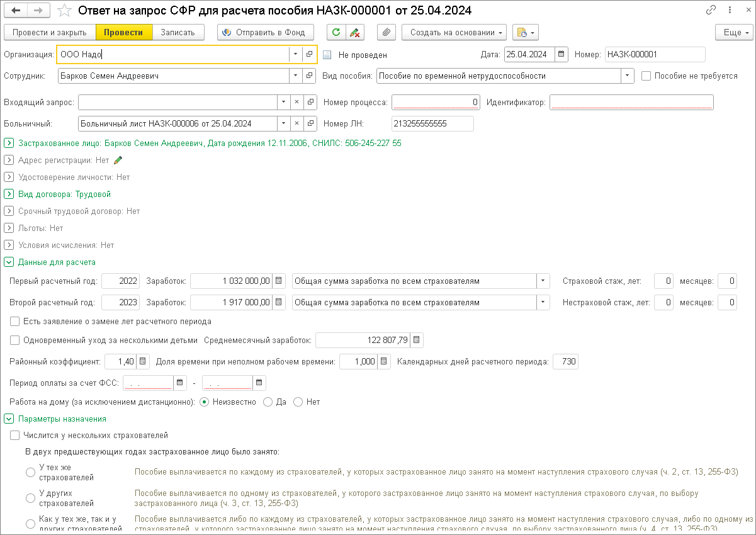
Task: Go back with the left arrow button
Action: click(x=16, y=11)
